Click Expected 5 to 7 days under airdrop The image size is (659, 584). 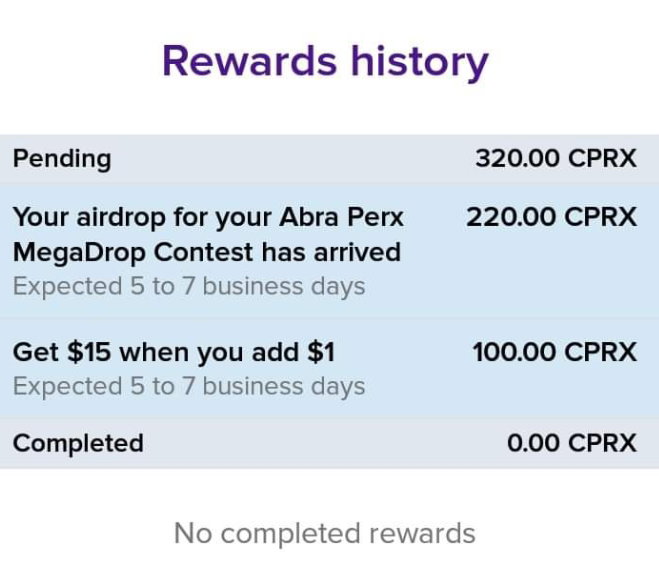click(189, 287)
